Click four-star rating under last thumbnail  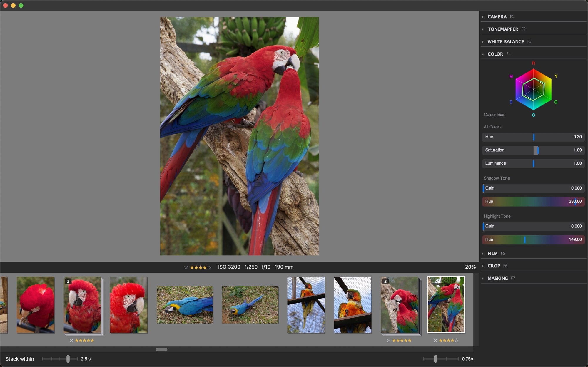pos(448,341)
